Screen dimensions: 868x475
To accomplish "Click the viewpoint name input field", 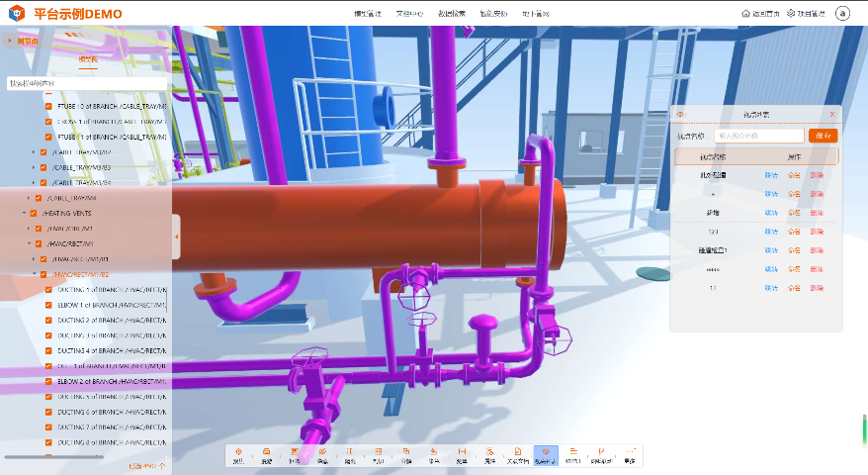I will (x=758, y=136).
